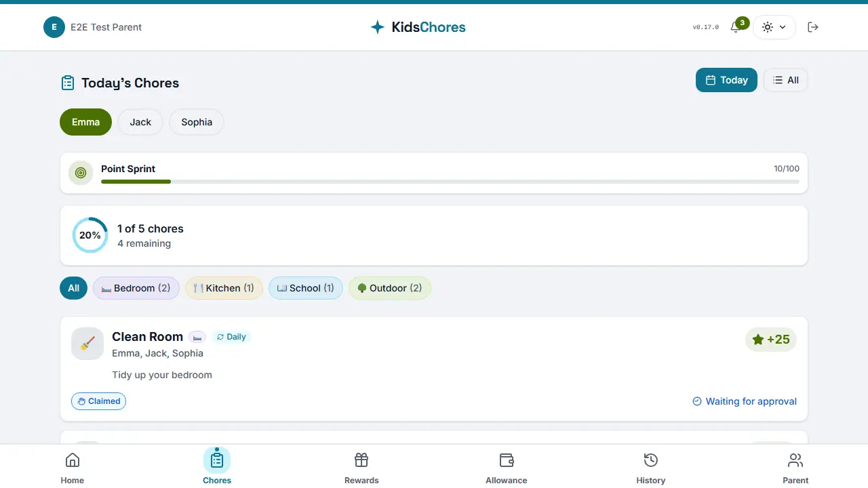This screenshot has width=868, height=488.
Task: Click the KidsChores title text
Action: pyautogui.click(x=429, y=27)
